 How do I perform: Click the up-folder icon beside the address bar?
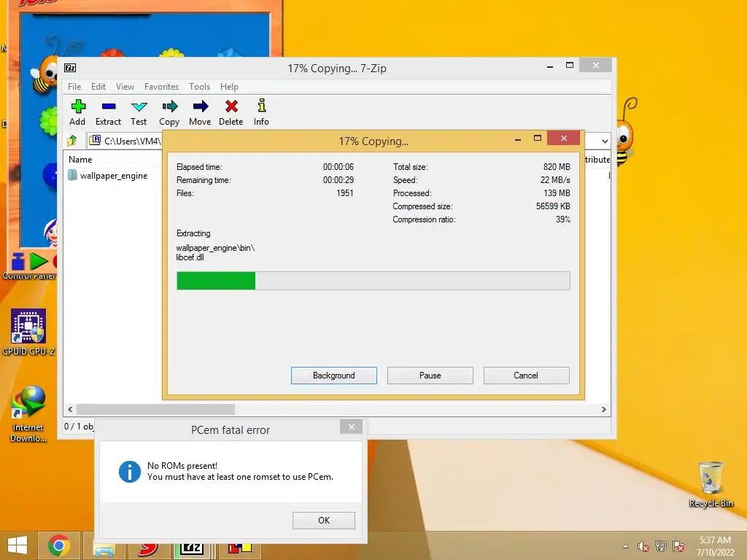click(x=72, y=141)
